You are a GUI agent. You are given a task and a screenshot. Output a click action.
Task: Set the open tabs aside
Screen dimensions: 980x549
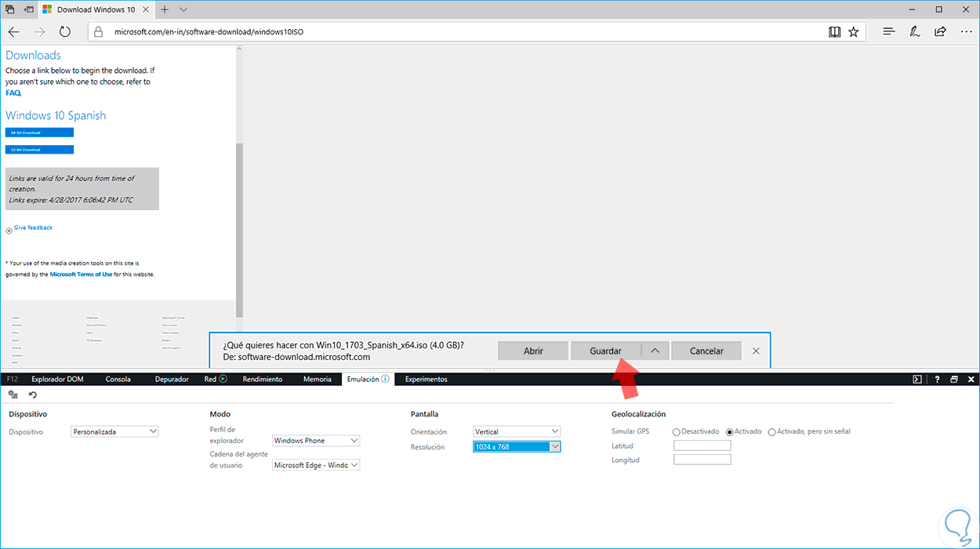[x=28, y=9]
